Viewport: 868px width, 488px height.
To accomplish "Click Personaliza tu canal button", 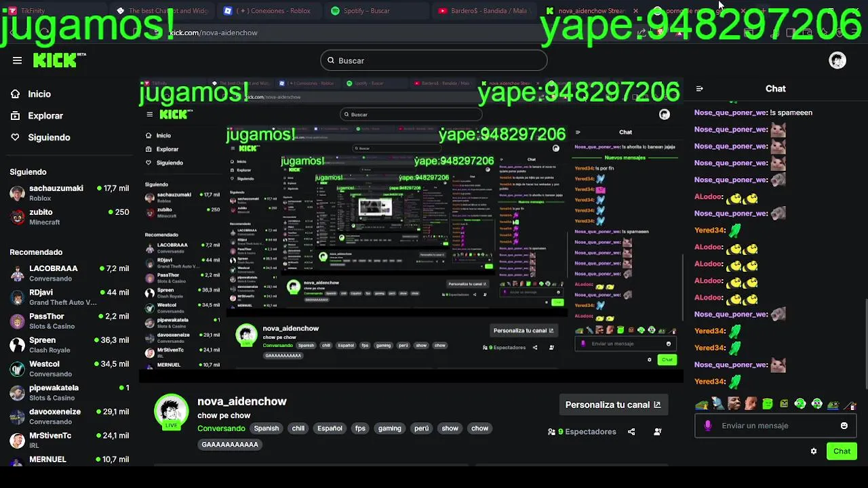I will pyautogui.click(x=613, y=405).
